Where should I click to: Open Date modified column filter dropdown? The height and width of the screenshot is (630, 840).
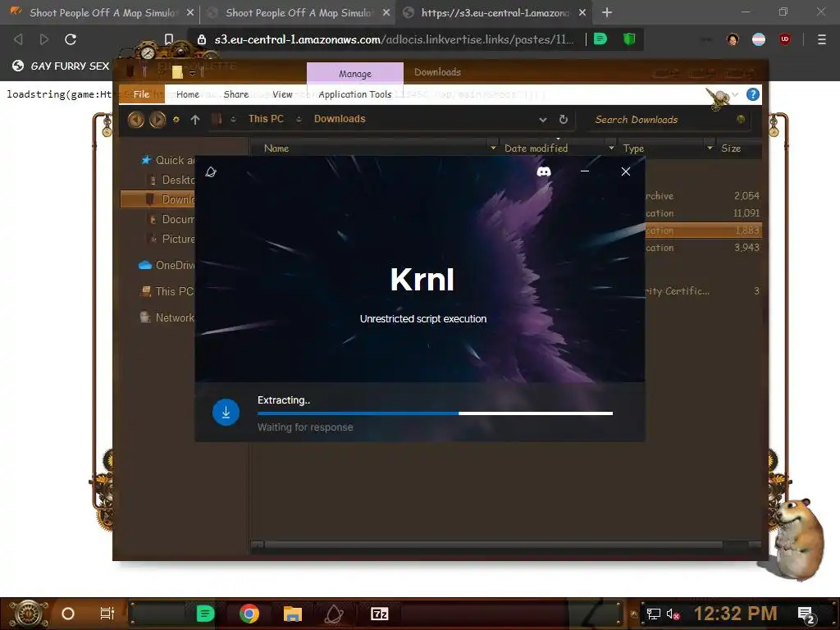(611, 148)
